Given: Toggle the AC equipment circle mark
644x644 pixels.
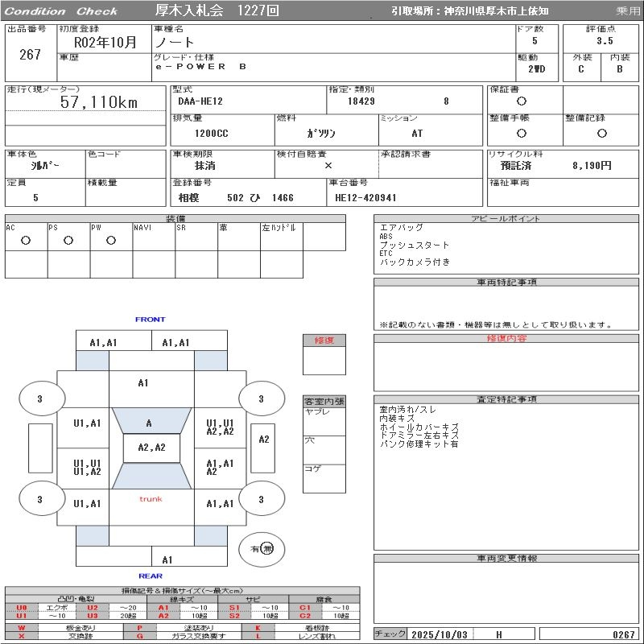Looking at the screenshot, I should [x=25, y=240].
